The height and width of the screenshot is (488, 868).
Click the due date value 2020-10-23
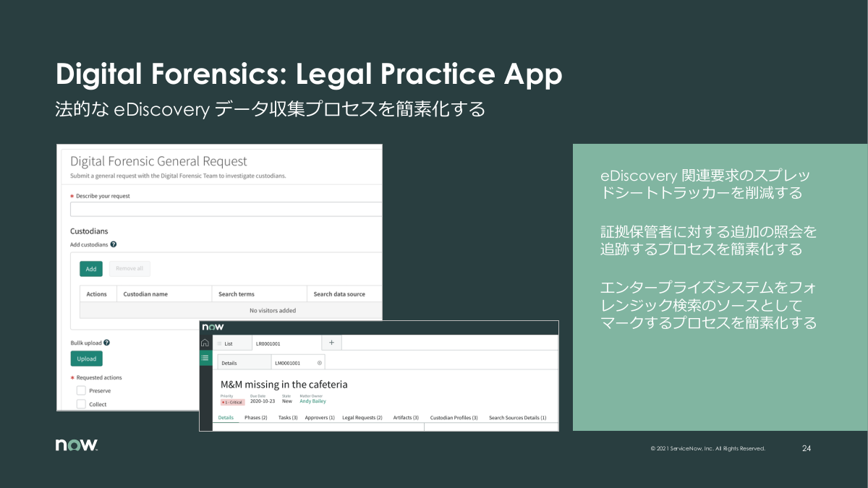click(263, 401)
